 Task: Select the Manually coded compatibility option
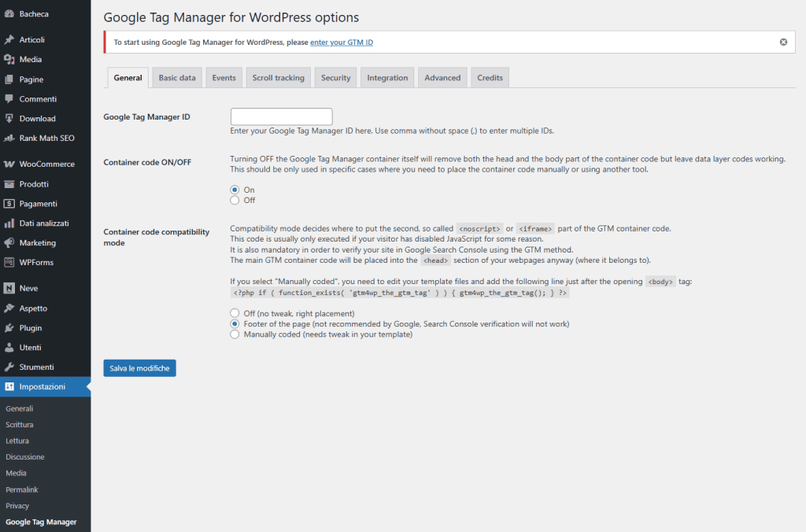click(x=235, y=334)
